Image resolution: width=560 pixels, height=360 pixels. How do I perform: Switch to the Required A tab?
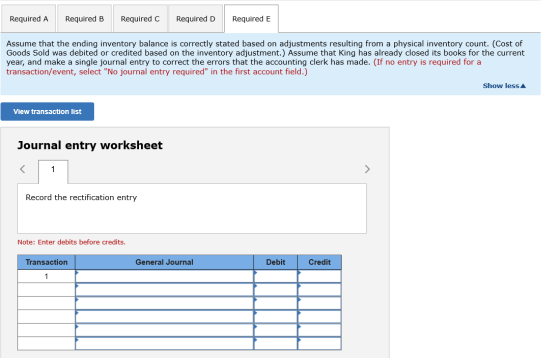(29, 19)
